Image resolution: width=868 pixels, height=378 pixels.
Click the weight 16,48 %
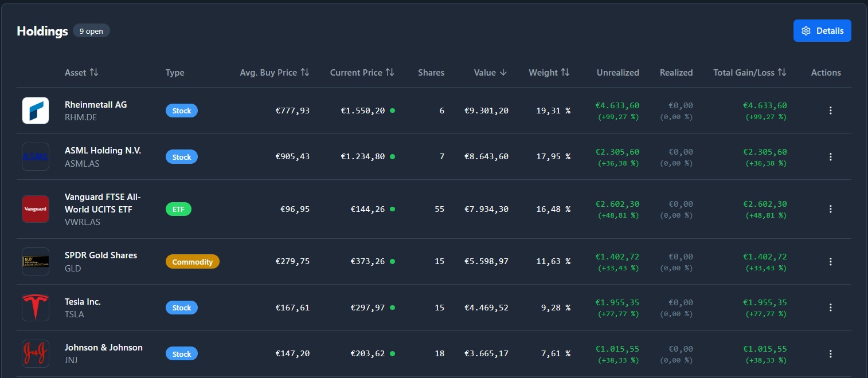553,209
